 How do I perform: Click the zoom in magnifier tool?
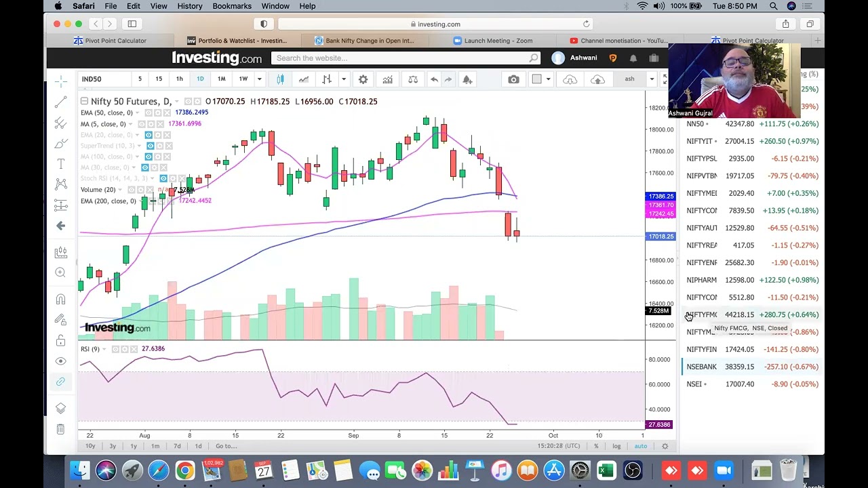point(60,272)
